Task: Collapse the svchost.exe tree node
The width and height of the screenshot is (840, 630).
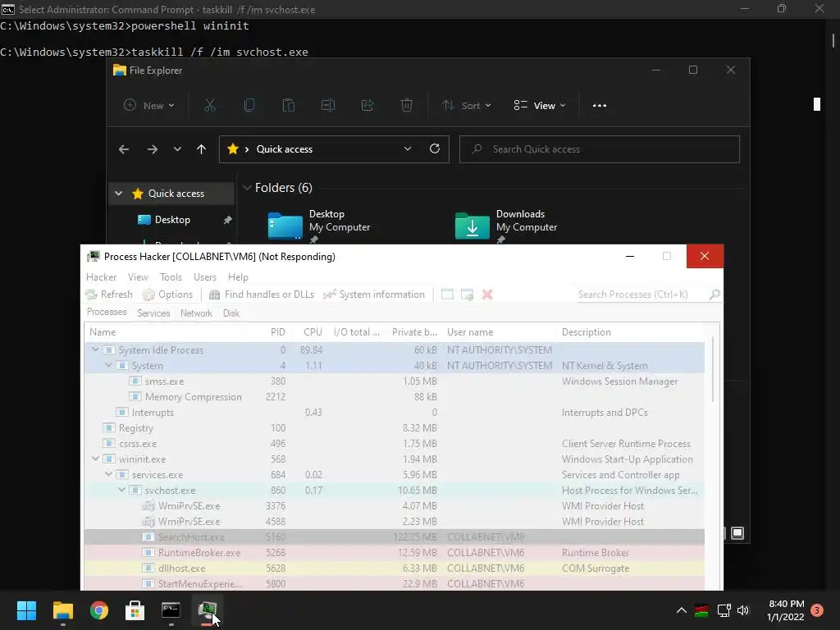Action: point(121,490)
